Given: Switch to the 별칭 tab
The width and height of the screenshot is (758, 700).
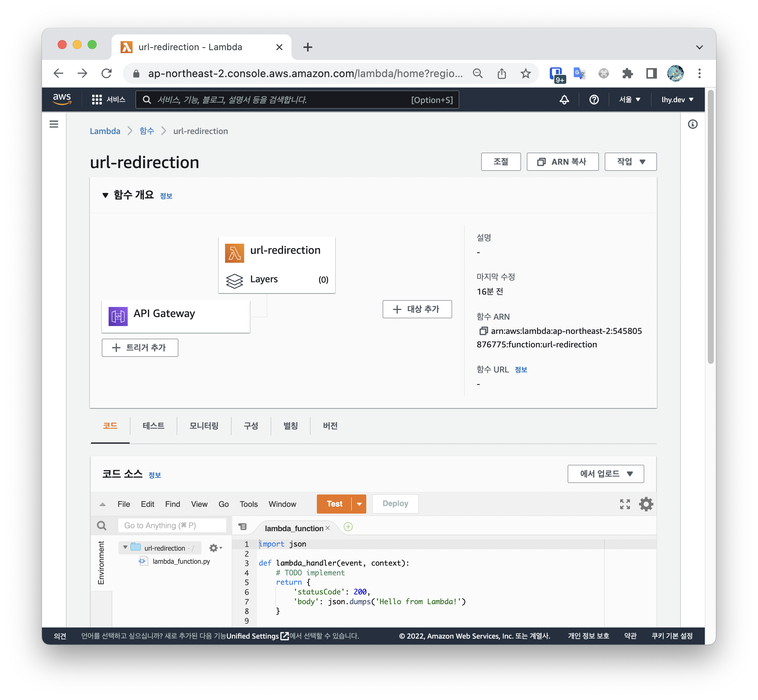Looking at the screenshot, I should (290, 426).
